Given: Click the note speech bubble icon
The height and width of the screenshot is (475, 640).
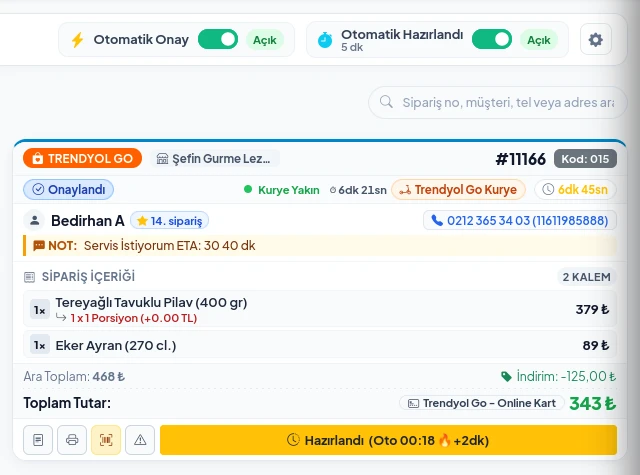Looking at the screenshot, I should pyautogui.click(x=39, y=246).
